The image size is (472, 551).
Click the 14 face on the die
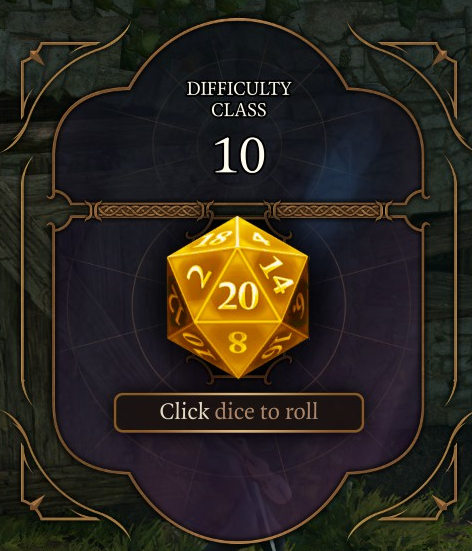point(277,275)
